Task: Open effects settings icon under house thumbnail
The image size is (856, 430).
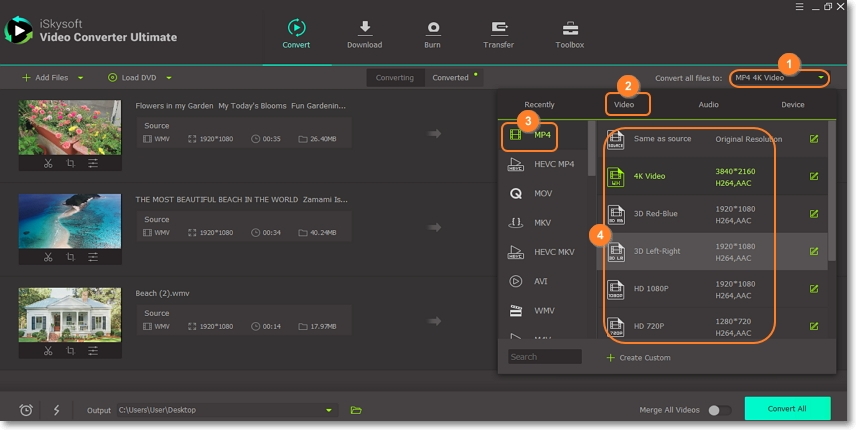Action: pos(93,351)
